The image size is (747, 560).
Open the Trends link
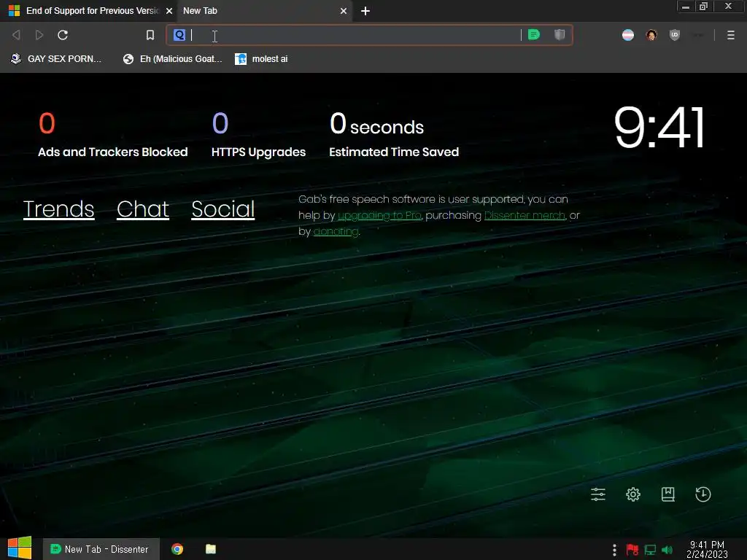[x=58, y=209]
